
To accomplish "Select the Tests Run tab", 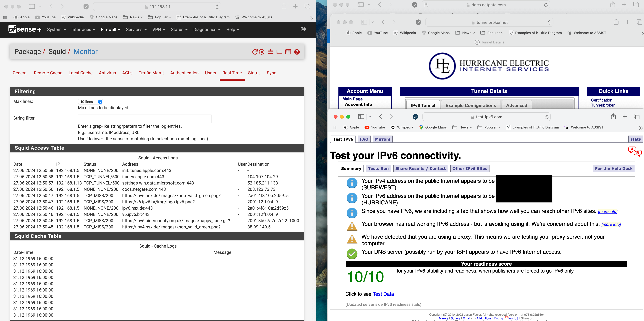I will tap(378, 169).
